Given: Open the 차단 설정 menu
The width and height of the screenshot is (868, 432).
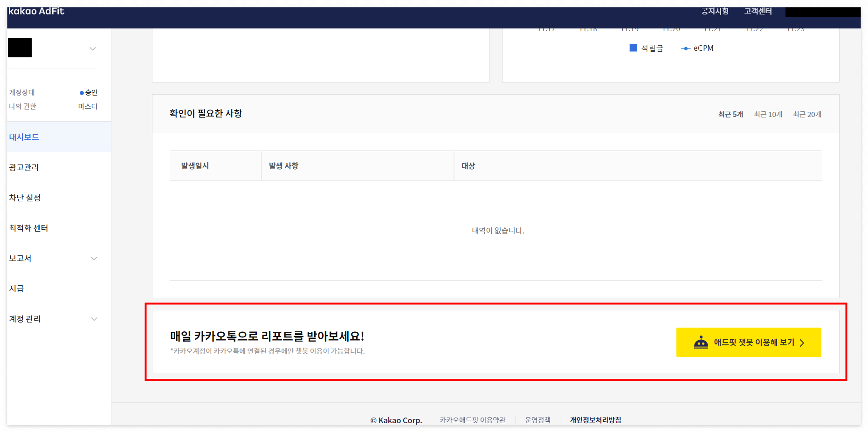Looking at the screenshot, I should click(x=59, y=198).
